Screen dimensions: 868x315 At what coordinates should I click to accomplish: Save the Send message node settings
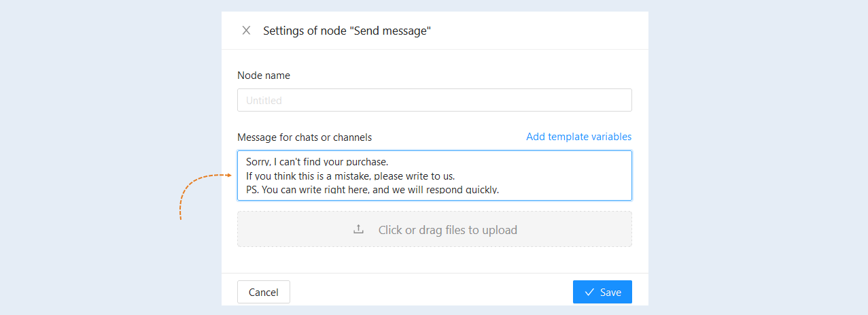[602, 292]
